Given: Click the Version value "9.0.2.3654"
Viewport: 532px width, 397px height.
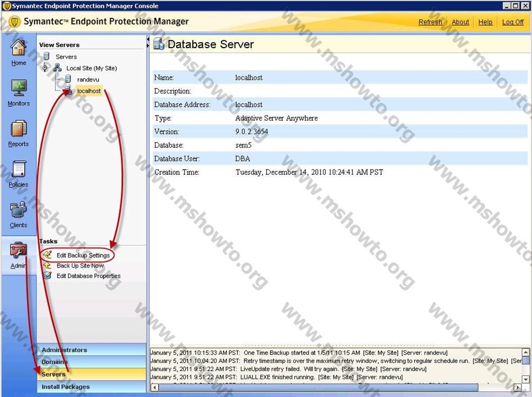Looking at the screenshot, I should tap(252, 131).
